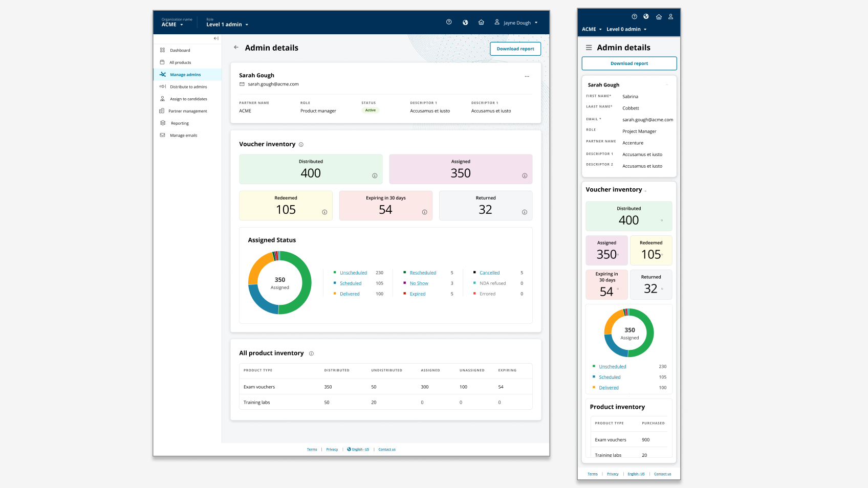Screen dimensions: 868x488
Task: Click sarah.gough@acme.com email in desktop card
Action: point(273,84)
